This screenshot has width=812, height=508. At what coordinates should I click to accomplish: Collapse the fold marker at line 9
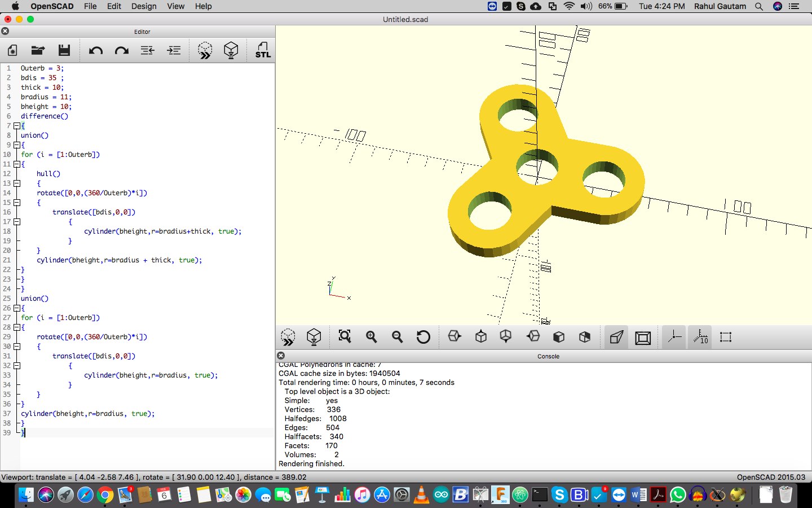tap(17, 145)
